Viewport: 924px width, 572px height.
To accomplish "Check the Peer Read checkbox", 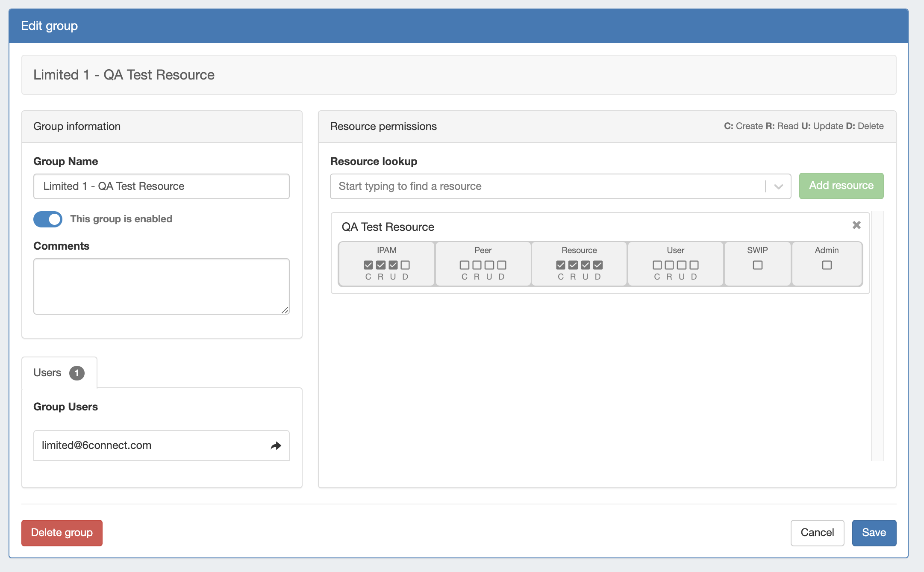I will click(x=477, y=265).
